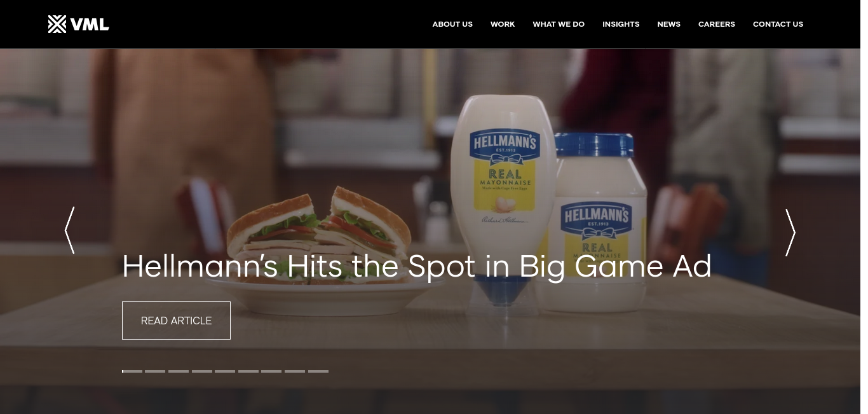868x414 pixels.
Task: Select the third carousel indicator bar
Action: click(179, 371)
